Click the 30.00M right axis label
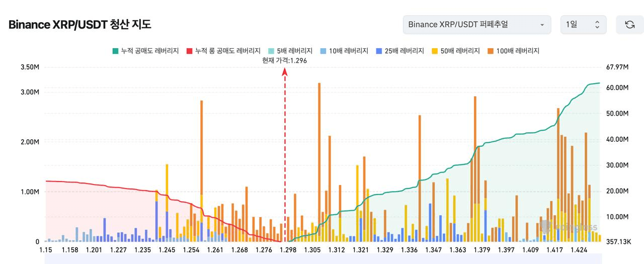Image resolution: width=644 pixels, height=264 pixels. [618, 165]
